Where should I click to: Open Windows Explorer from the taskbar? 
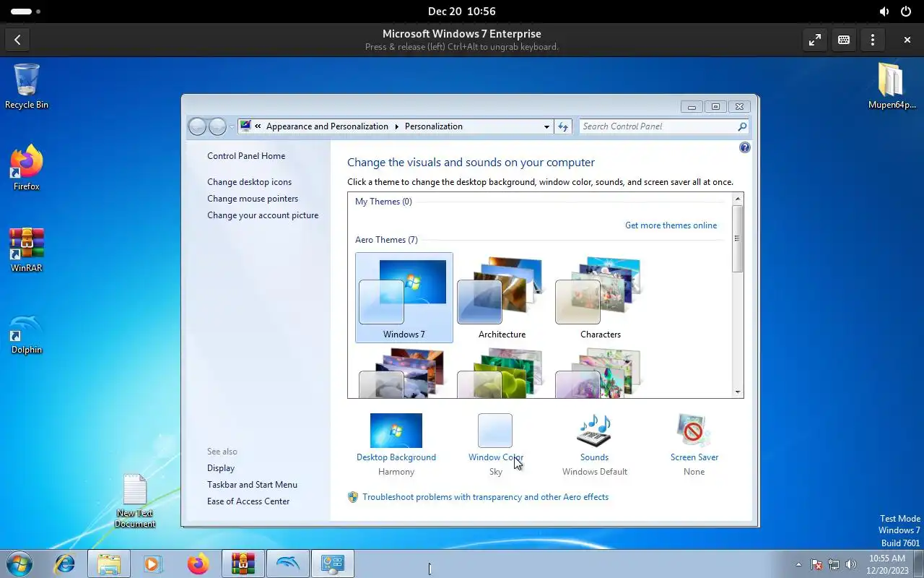[x=109, y=564]
